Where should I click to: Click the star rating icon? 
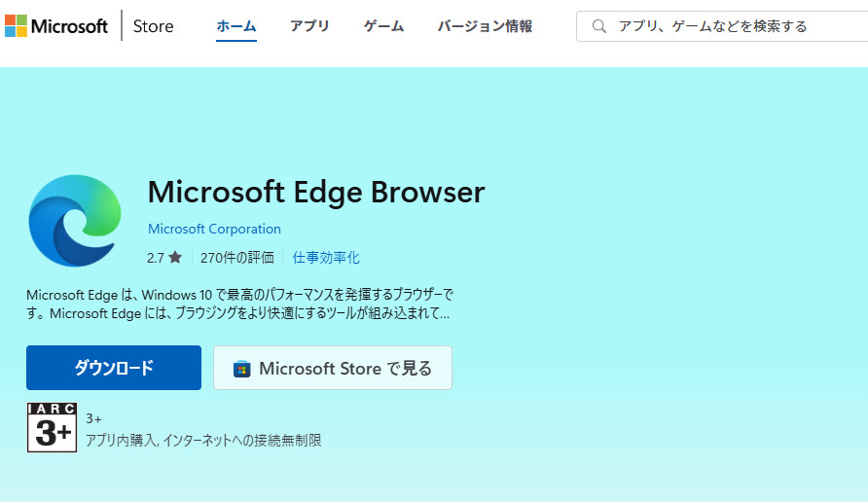(x=175, y=258)
